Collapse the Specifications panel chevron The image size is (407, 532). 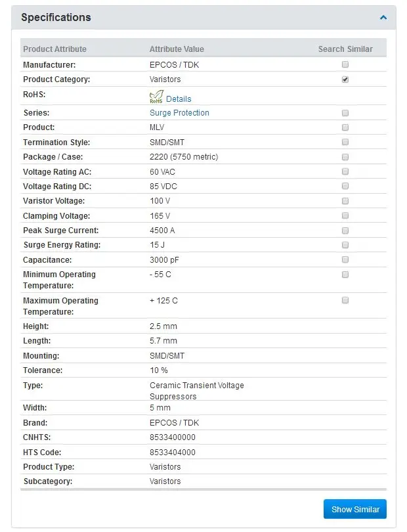(x=383, y=17)
